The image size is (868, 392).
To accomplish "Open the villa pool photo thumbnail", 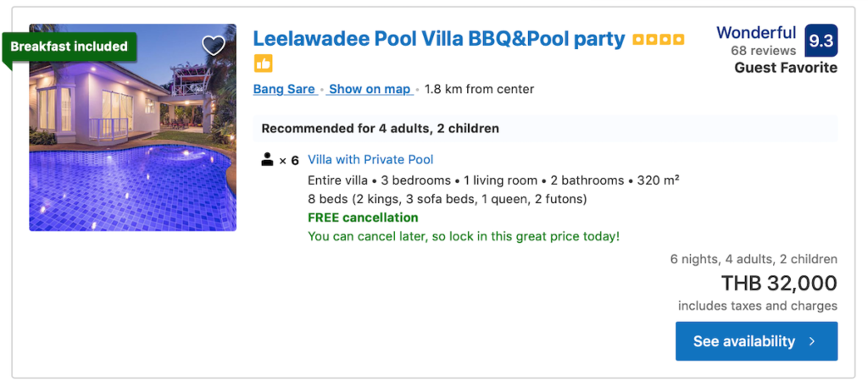I will coord(133,128).
